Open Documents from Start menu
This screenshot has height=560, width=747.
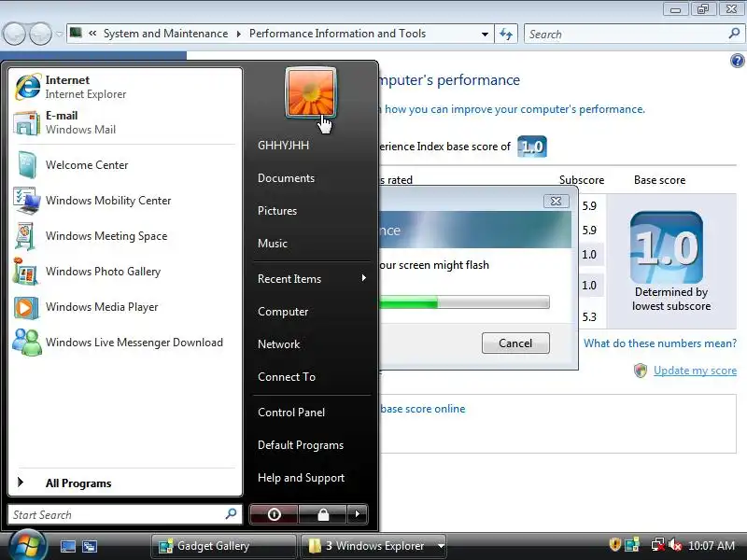tap(286, 178)
